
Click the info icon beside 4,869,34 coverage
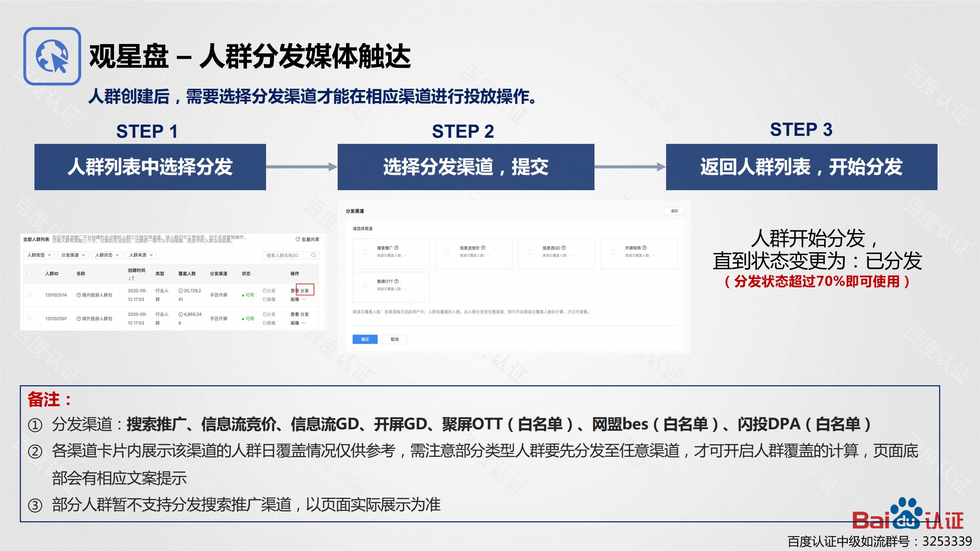[x=181, y=314]
